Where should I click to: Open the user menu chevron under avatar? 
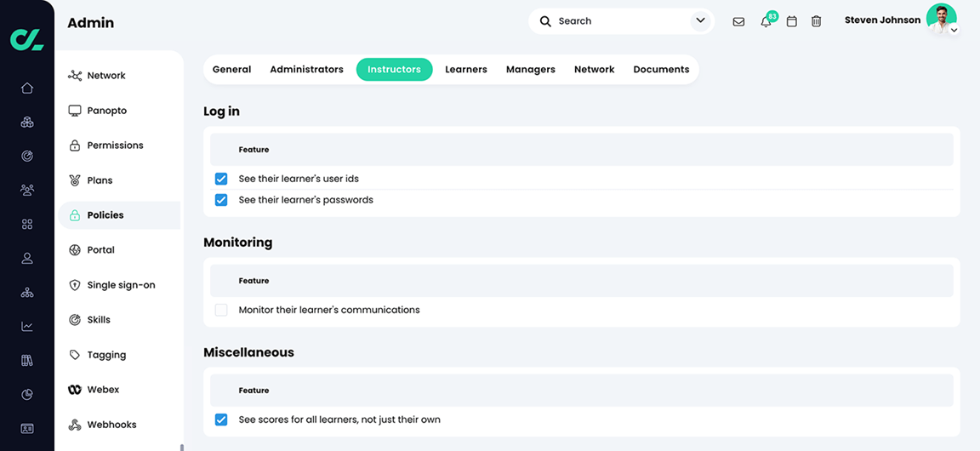point(954,30)
